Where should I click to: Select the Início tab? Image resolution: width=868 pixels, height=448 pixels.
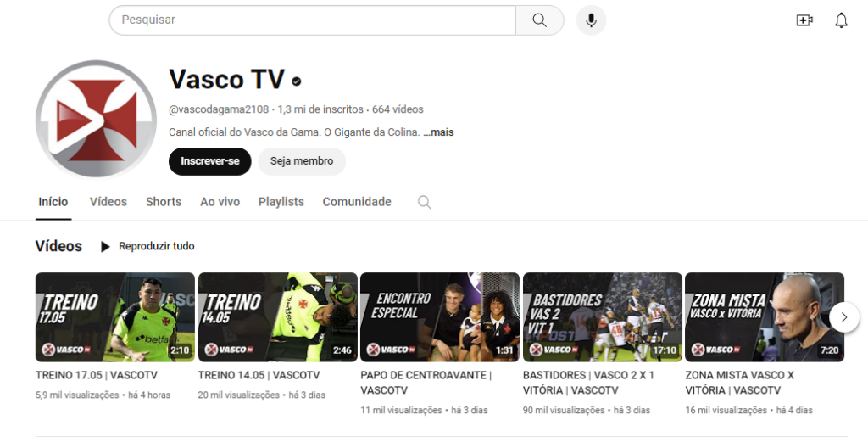pyautogui.click(x=53, y=202)
